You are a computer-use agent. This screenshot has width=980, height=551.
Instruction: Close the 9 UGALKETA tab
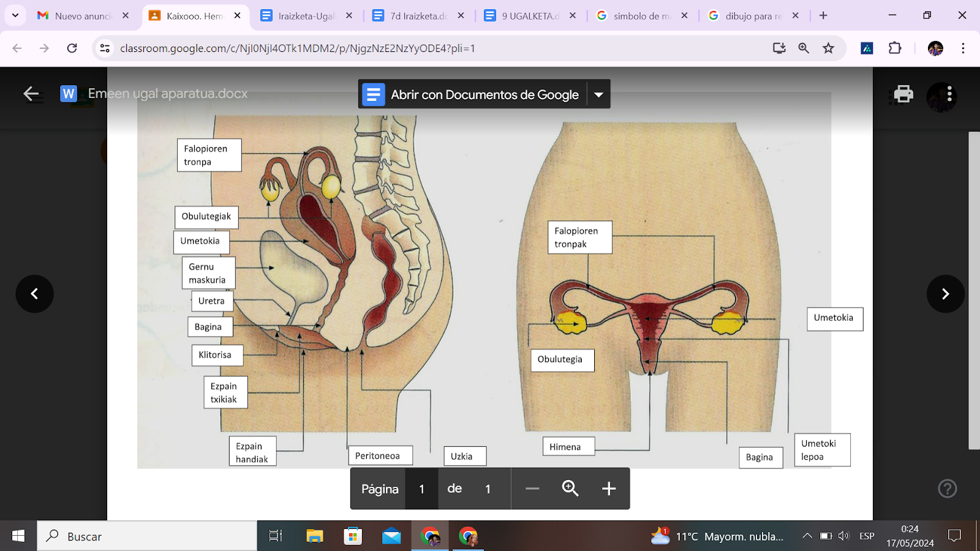coord(573,16)
